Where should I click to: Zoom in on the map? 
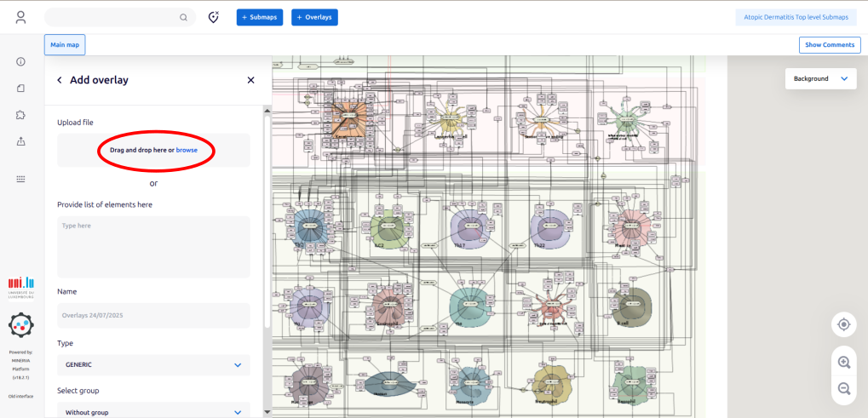(843, 362)
